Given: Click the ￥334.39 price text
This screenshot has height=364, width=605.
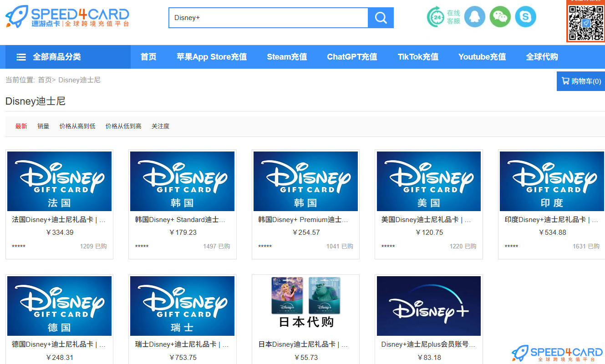Looking at the screenshot, I should (x=59, y=233).
